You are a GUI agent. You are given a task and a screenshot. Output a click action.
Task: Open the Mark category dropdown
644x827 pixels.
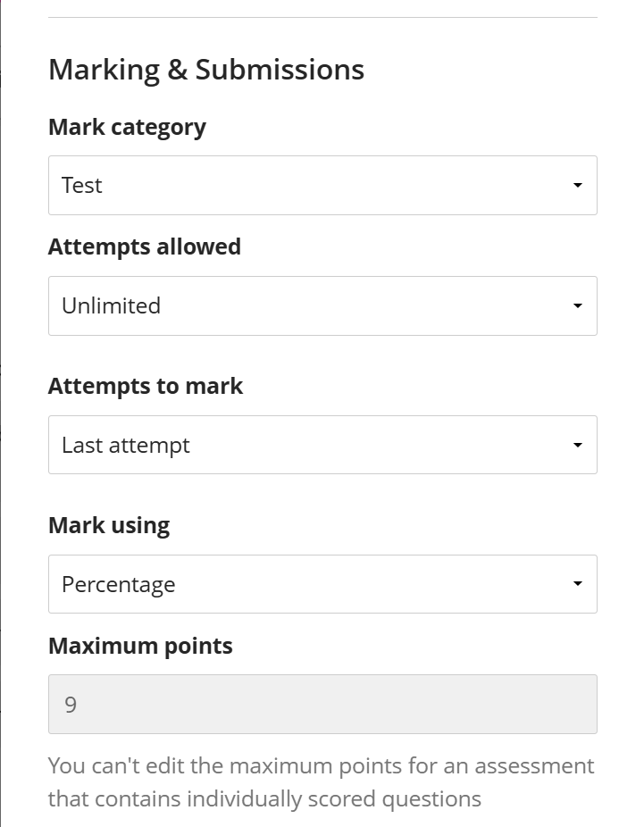[x=322, y=185]
